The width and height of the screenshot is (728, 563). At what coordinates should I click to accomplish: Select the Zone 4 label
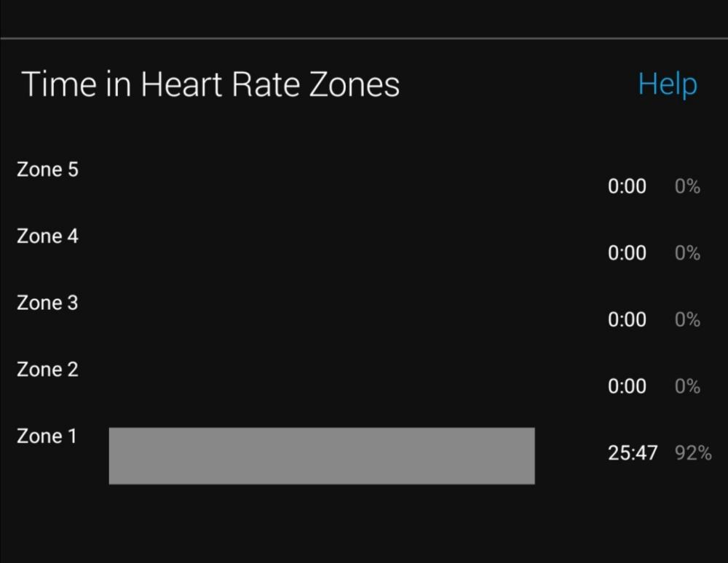pos(47,236)
